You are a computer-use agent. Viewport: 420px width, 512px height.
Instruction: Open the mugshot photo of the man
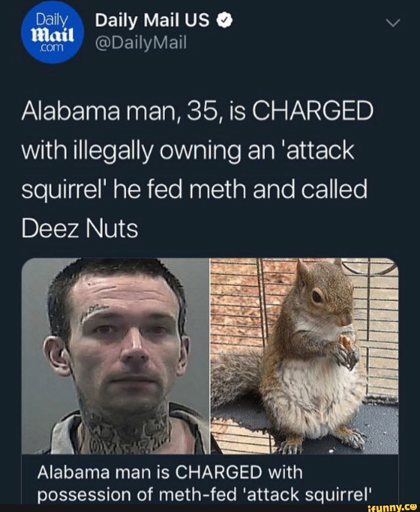(115, 356)
